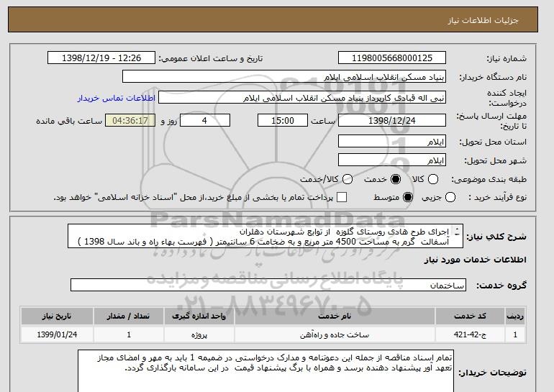Click the service group field ساختمان
The image size is (554, 392).
pyautogui.click(x=268, y=285)
